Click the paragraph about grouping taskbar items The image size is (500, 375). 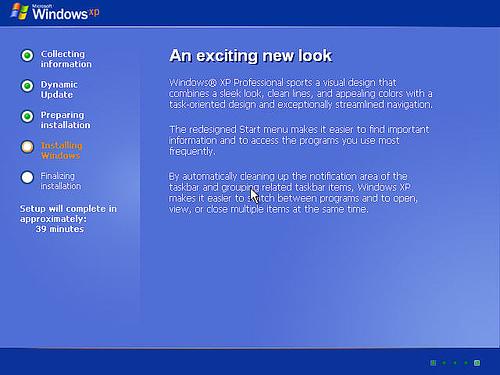pos(293,193)
